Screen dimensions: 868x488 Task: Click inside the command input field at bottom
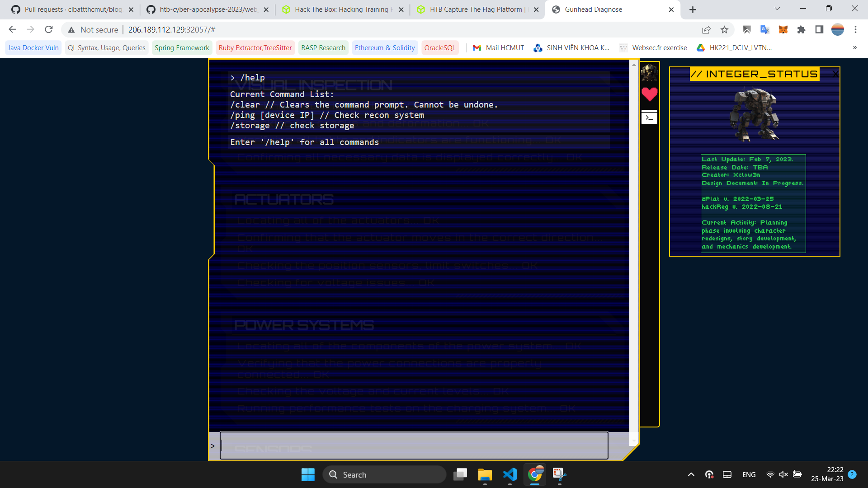[414, 446]
